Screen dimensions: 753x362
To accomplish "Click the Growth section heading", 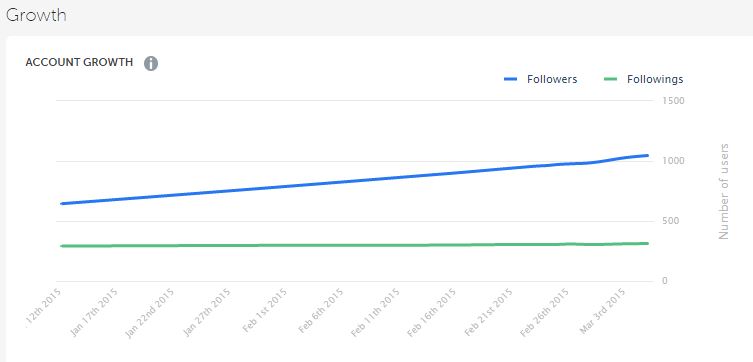I will tap(36, 15).
